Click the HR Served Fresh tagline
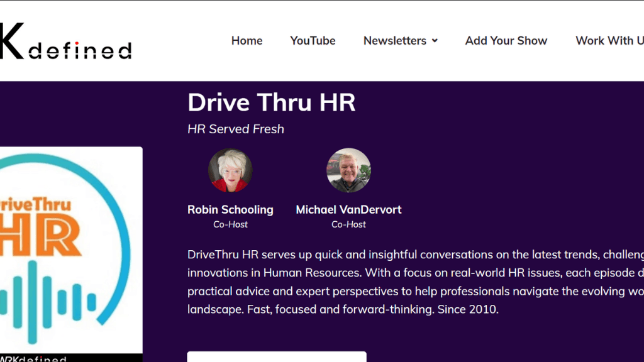 [236, 129]
